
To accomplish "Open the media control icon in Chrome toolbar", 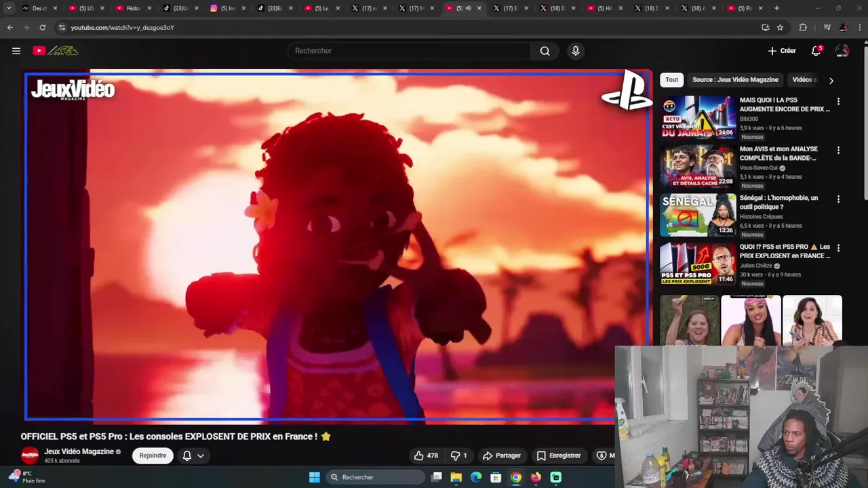I will pyautogui.click(x=827, y=27).
